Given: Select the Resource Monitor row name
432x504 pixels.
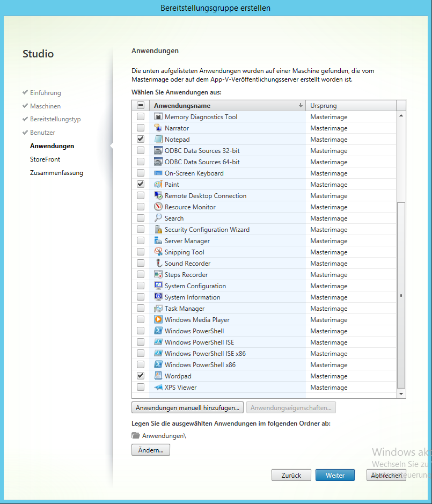Looking at the screenshot, I should click(190, 207).
